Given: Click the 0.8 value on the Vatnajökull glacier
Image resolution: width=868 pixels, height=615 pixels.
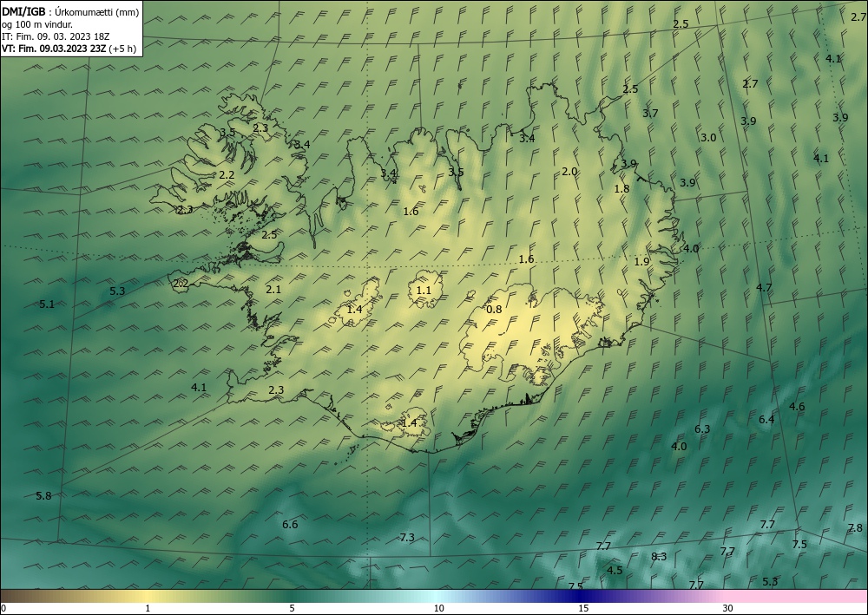Looking at the screenshot, I should [494, 309].
